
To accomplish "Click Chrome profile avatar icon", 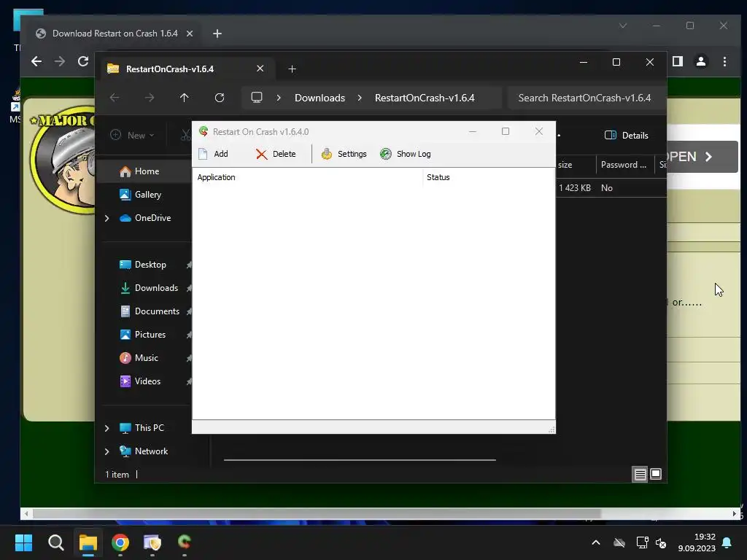I will 701,61.
